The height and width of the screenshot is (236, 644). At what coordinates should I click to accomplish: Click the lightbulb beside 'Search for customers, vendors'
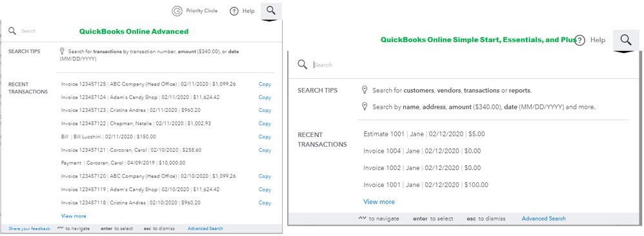(x=365, y=90)
